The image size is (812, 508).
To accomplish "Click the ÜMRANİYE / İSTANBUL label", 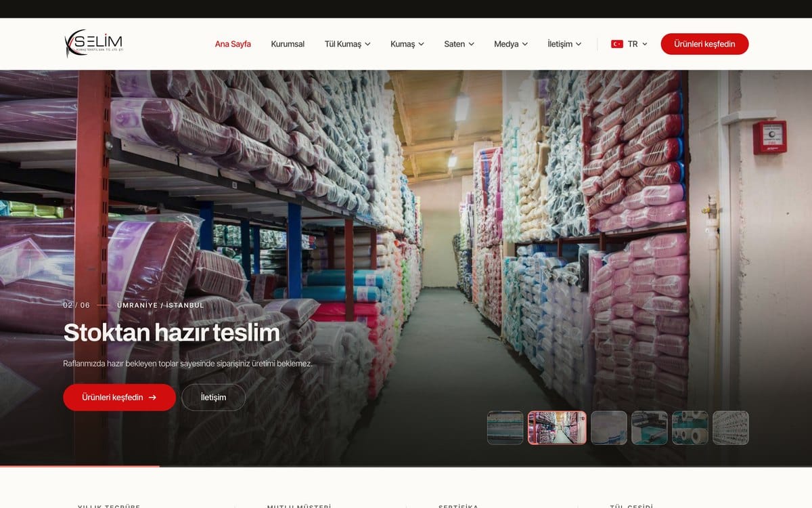I will 160,305.
